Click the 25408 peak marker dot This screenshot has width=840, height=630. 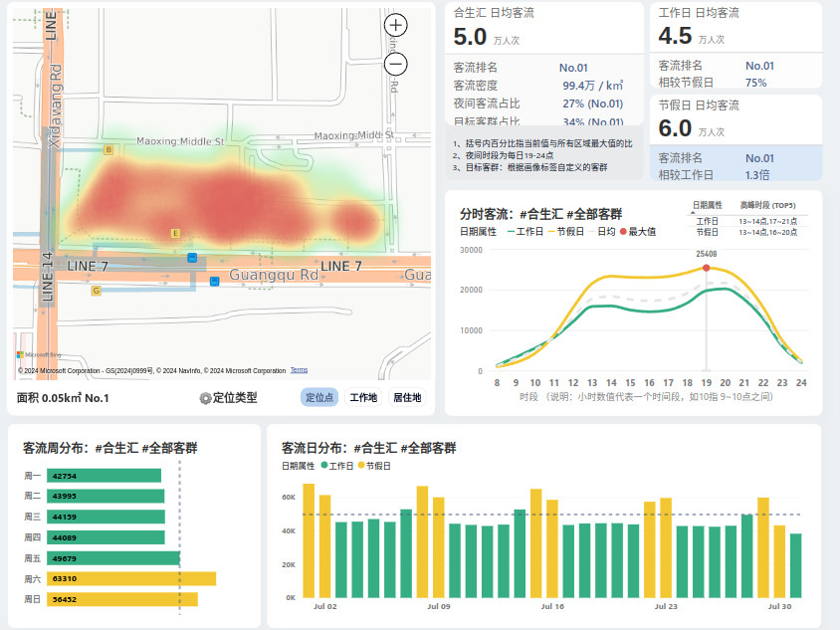coord(706,268)
